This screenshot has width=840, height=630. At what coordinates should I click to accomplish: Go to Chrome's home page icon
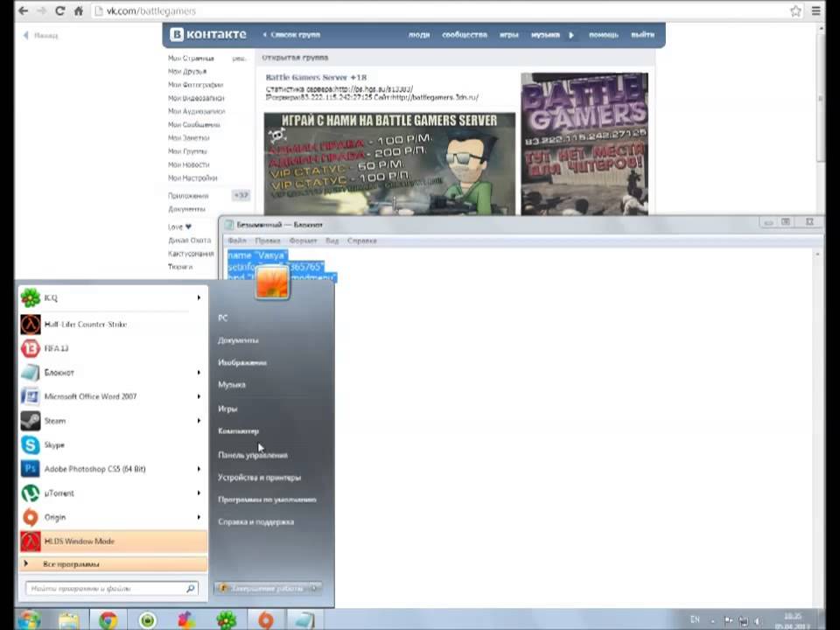(x=79, y=10)
